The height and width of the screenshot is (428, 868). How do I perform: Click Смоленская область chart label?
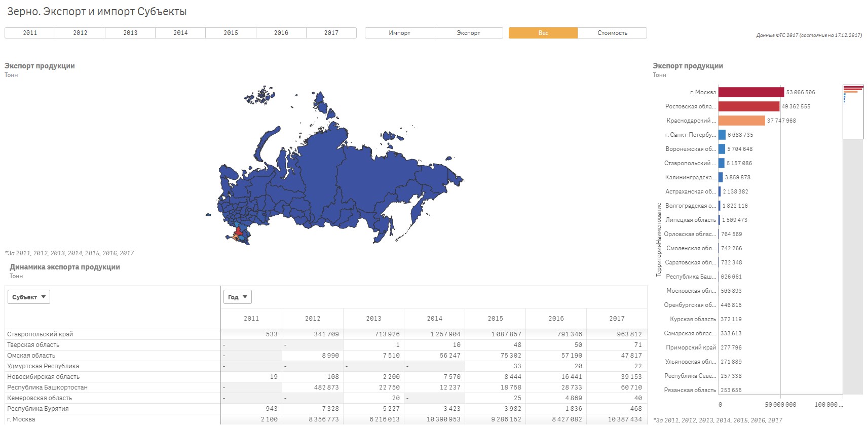click(x=691, y=248)
